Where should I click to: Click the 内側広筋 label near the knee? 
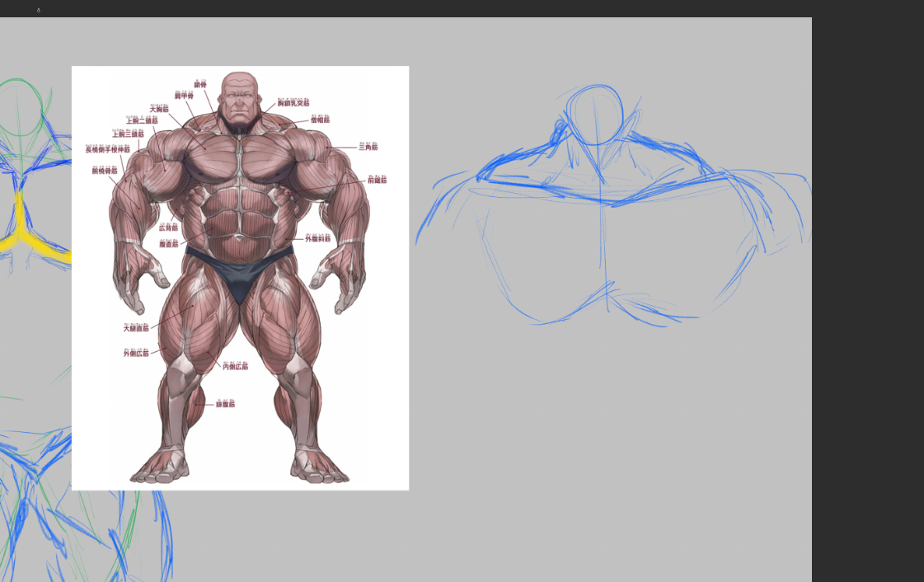(x=235, y=366)
